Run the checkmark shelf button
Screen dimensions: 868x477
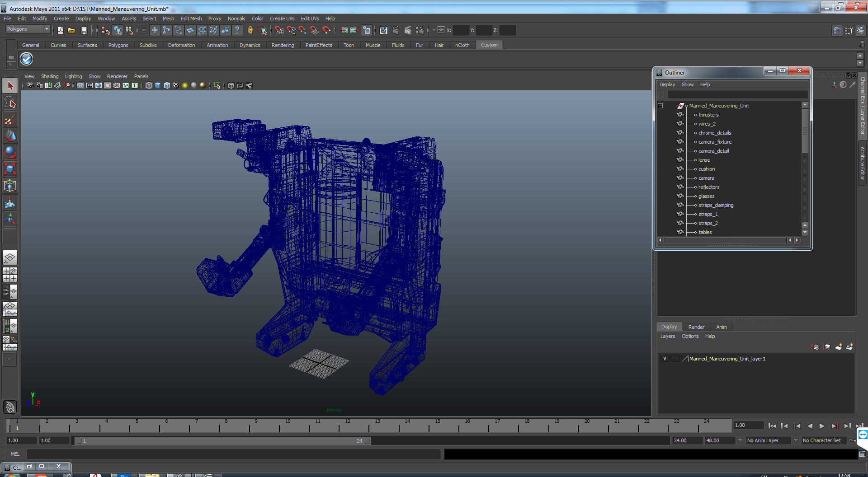[x=26, y=59]
